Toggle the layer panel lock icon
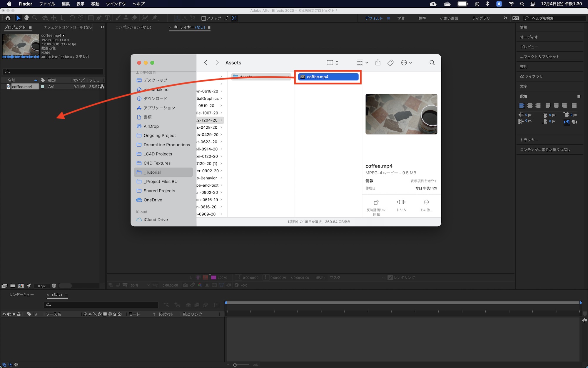 (176, 27)
